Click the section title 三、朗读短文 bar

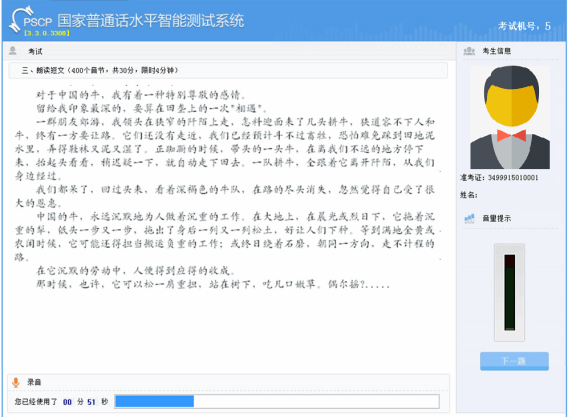pos(228,70)
